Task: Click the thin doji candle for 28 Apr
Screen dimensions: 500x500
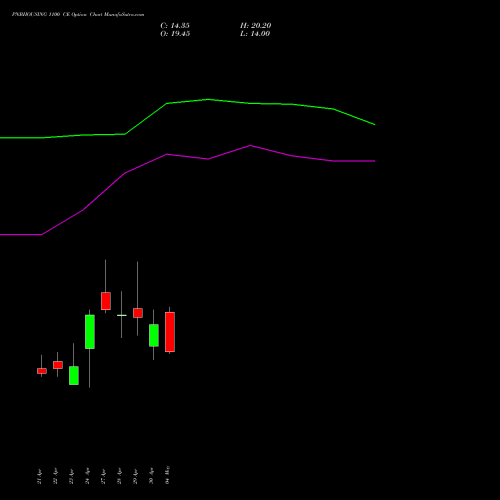Action: coord(122,315)
